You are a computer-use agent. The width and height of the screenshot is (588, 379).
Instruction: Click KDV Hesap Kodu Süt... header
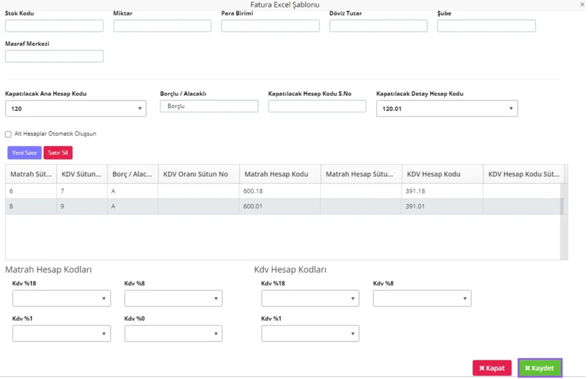pos(524,174)
